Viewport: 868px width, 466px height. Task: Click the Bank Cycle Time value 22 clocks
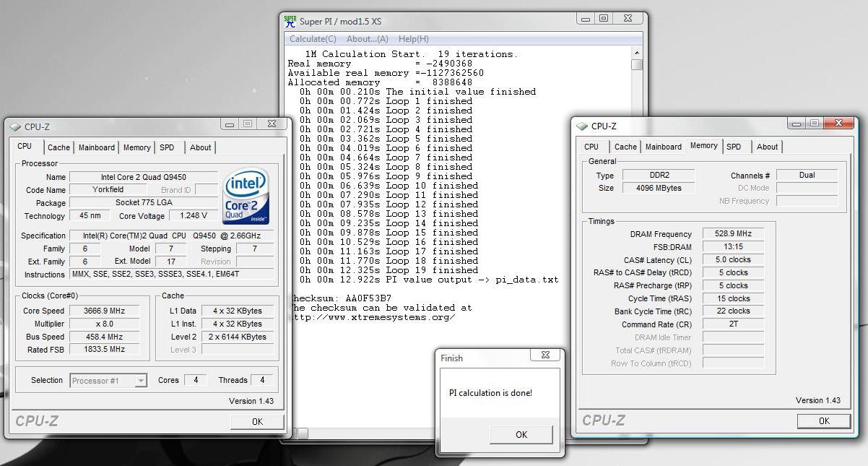point(732,311)
